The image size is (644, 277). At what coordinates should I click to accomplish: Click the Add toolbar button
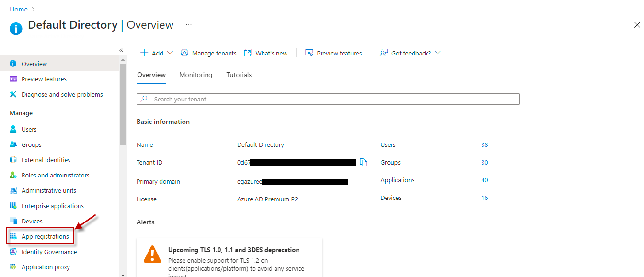pyautogui.click(x=156, y=53)
